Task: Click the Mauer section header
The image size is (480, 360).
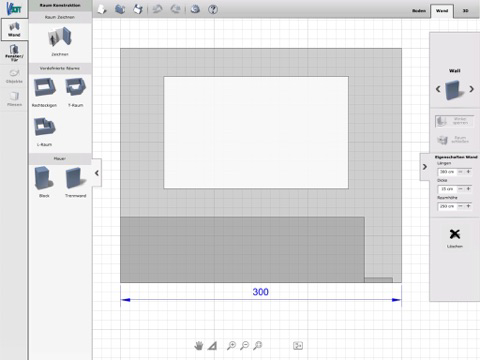Action: 60,159
